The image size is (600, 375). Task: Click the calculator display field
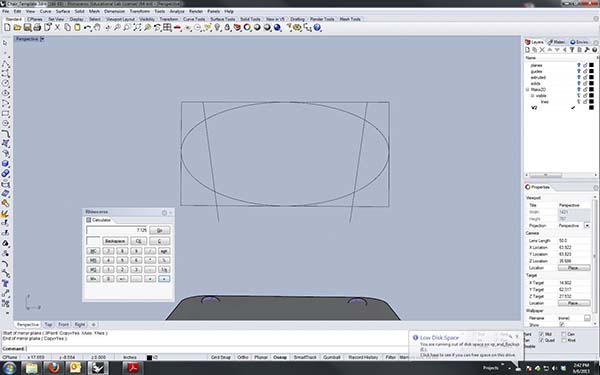pos(117,230)
